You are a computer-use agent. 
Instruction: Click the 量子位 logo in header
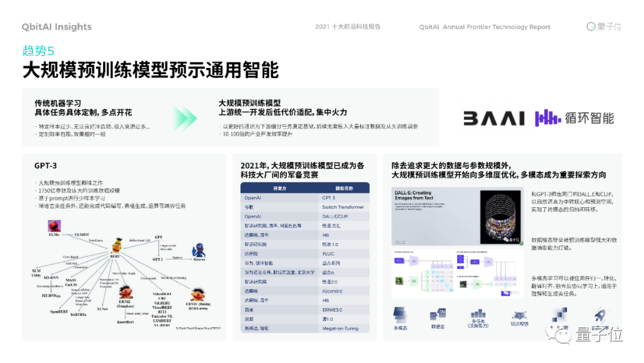pyautogui.click(x=603, y=27)
